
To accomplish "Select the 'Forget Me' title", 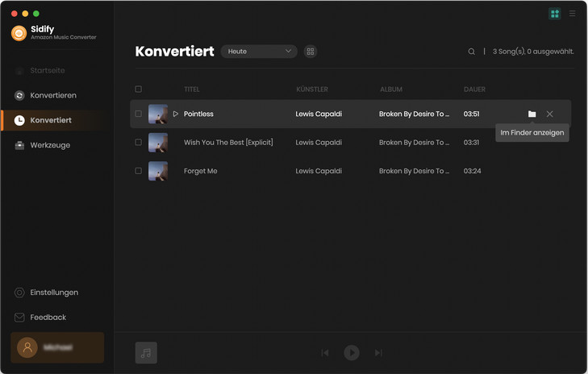I will coord(201,171).
